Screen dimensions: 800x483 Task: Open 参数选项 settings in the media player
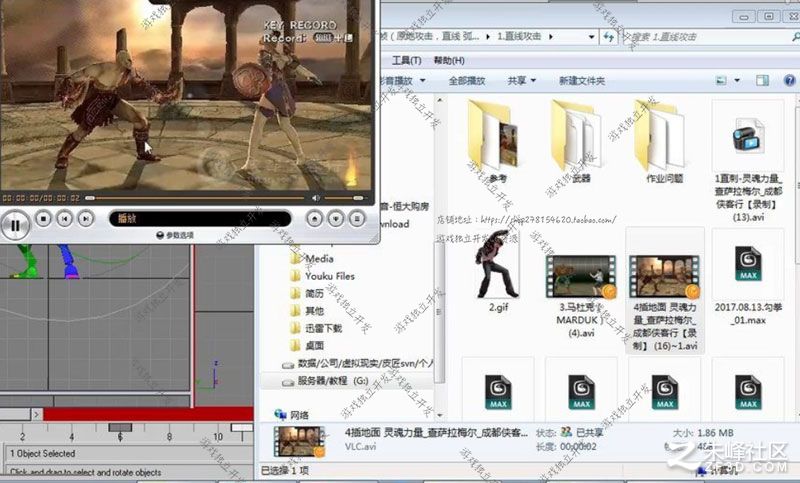(175, 235)
